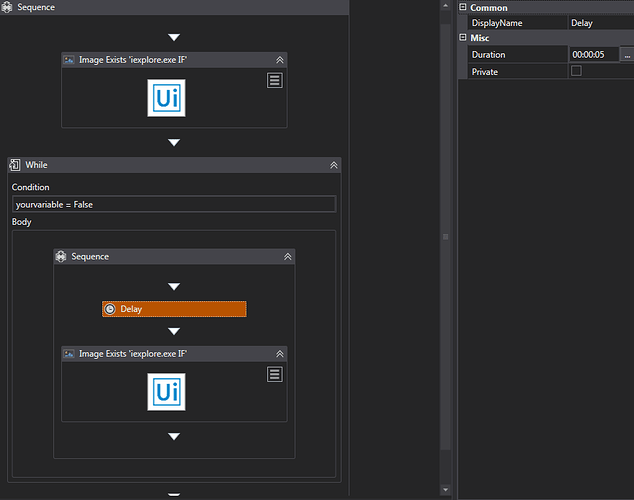Click the designer scrollbar down arrow
The width and height of the screenshot is (634, 500).
click(x=445, y=489)
